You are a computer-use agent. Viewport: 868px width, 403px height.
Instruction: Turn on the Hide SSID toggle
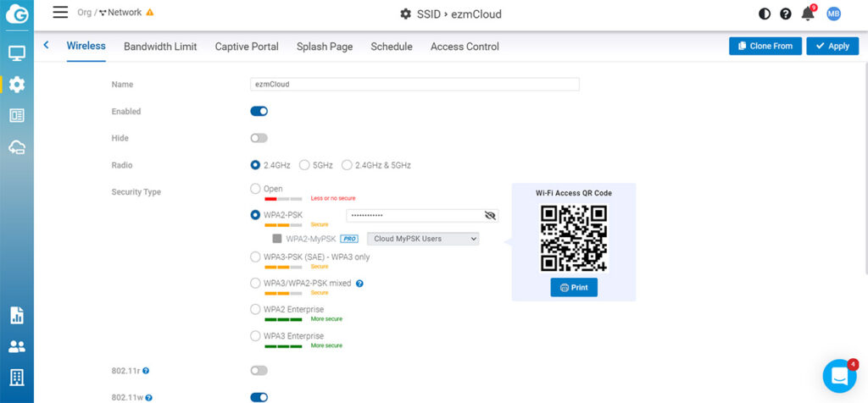(259, 138)
